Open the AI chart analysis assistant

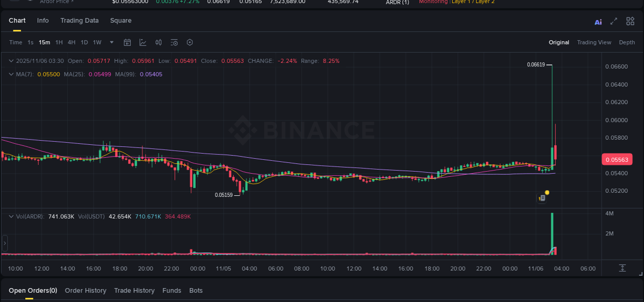click(x=598, y=21)
